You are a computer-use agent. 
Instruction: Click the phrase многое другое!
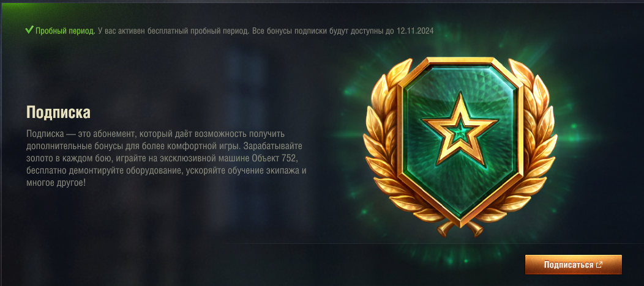point(56,182)
